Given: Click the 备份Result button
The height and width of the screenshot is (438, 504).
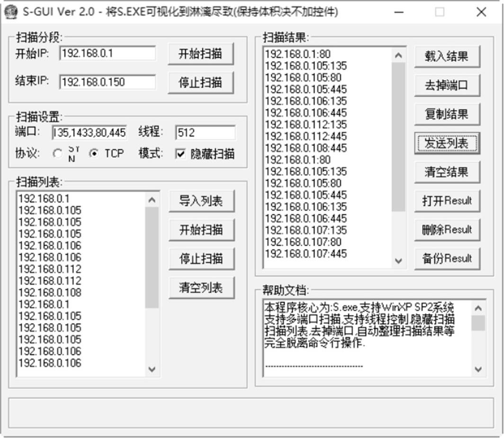Looking at the screenshot, I should (x=447, y=259).
